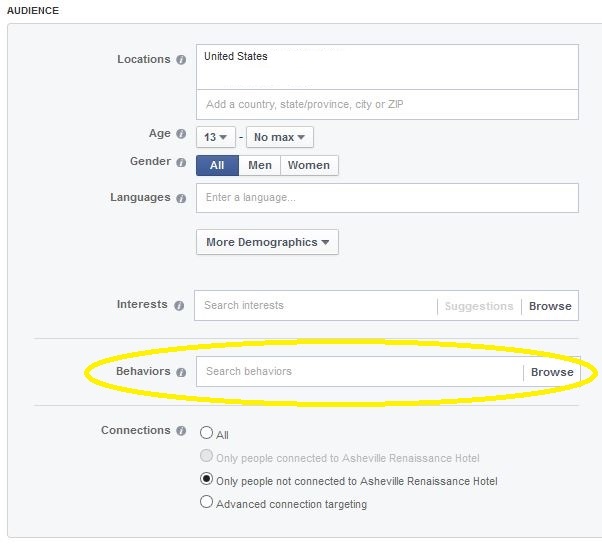Click the AUDIENCE section heading
Screen dimensions: 602x544
tap(33, 10)
